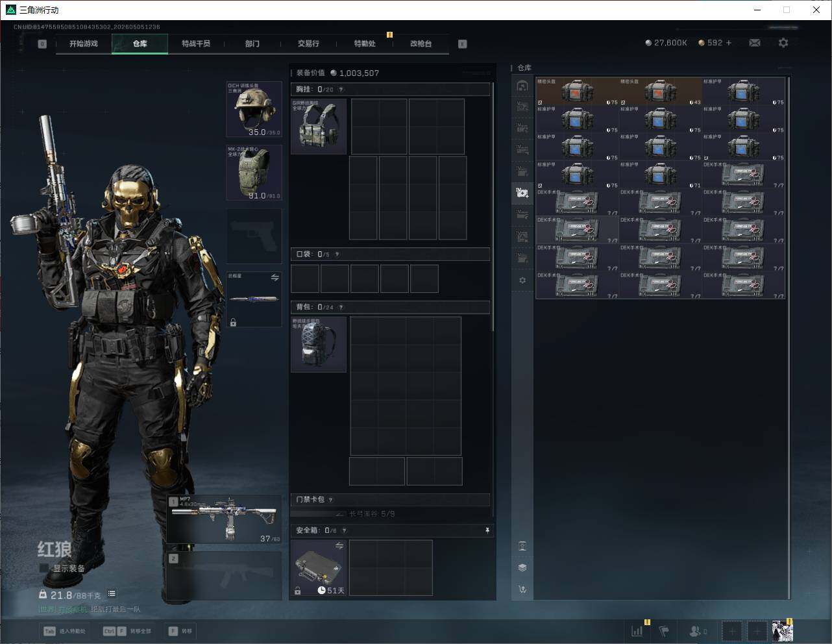Toggle the pin icon on the 安全箱 header
Image resolution: width=832 pixels, height=644 pixels.
coord(487,530)
